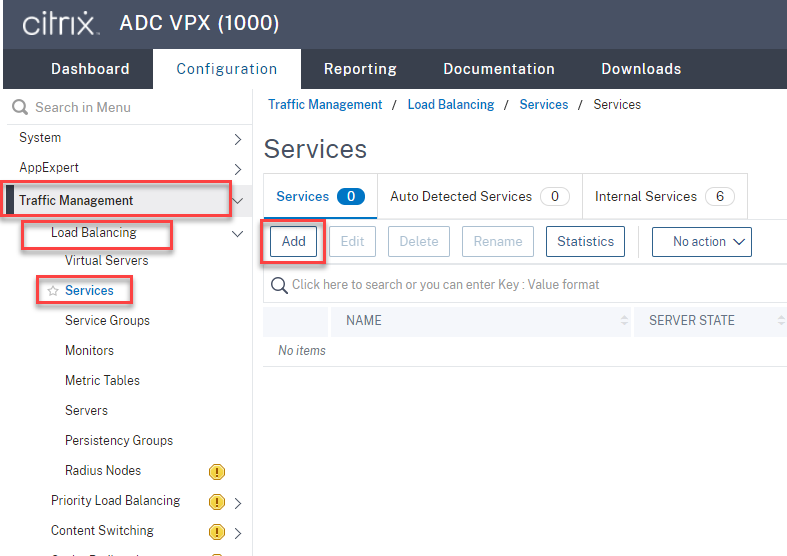The width and height of the screenshot is (787, 556).
Task: Click the warning icon beside Priority Load Balancing
Action: pyautogui.click(x=216, y=502)
